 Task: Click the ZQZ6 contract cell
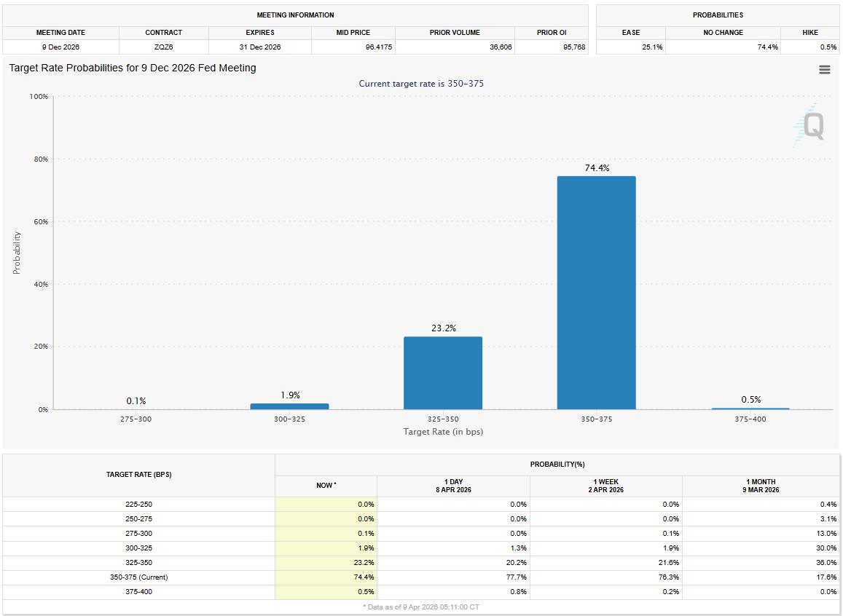[x=163, y=47]
